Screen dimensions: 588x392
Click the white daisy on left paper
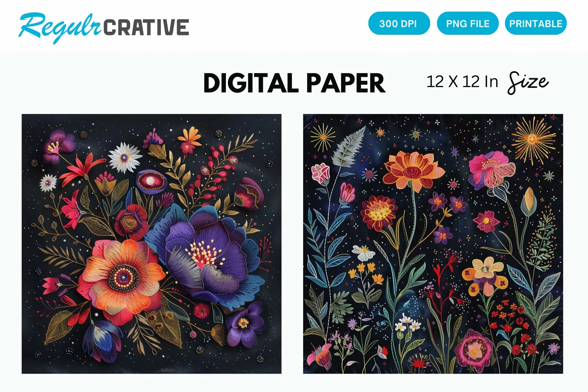124,157
